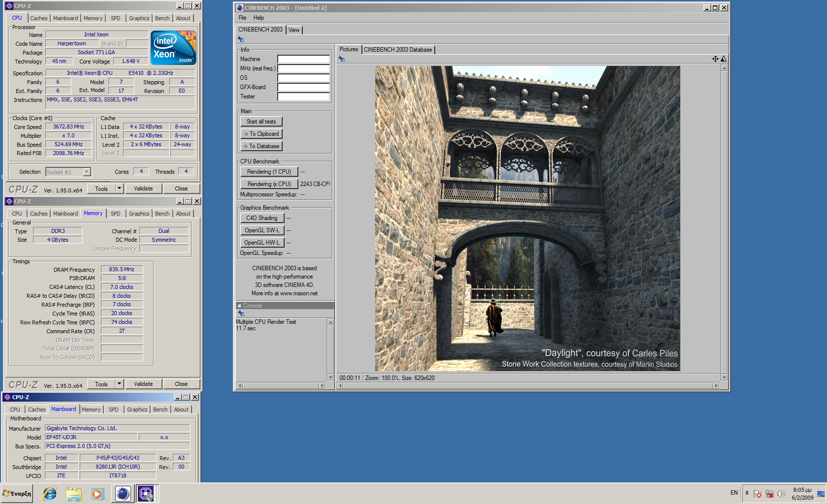Open the Graphics tab in the Mainboard CPU-Z window
The image size is (827, 504).
pyautogui.click(x=137, y=409)
